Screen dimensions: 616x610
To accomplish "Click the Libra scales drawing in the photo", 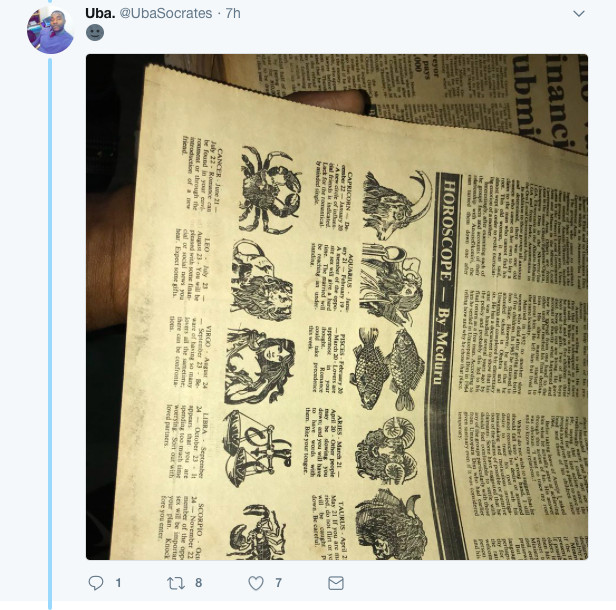I will point(257,448).
